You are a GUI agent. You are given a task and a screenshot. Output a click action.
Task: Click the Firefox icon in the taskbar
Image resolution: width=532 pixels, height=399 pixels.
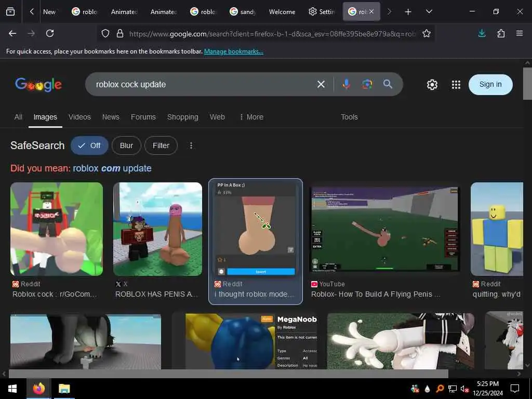coord(39,389)
